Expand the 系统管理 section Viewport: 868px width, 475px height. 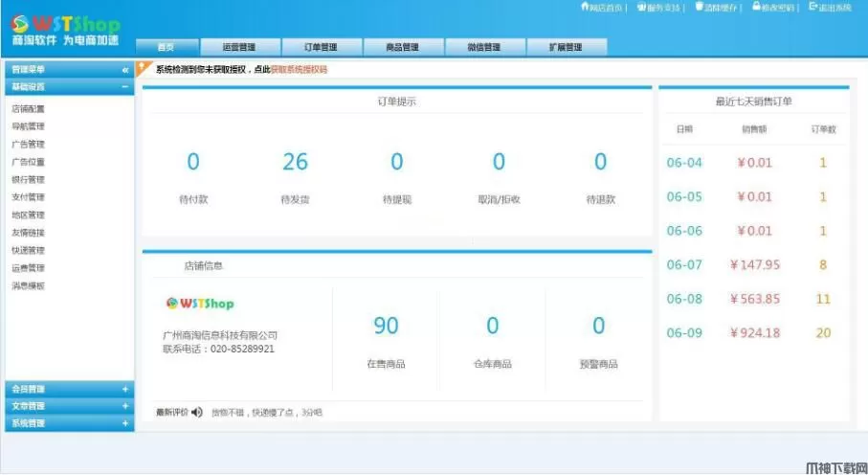click(124, 423)
